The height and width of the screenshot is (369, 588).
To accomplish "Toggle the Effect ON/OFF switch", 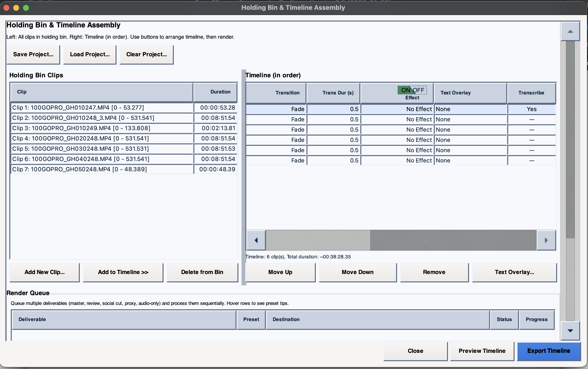I will click(412, 90).
